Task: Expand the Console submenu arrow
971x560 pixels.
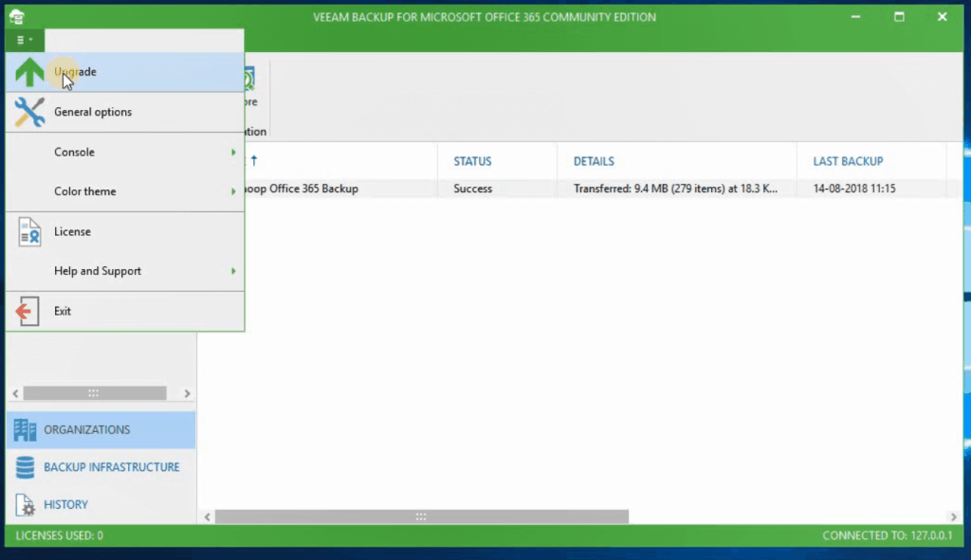Action: [233, 153]
